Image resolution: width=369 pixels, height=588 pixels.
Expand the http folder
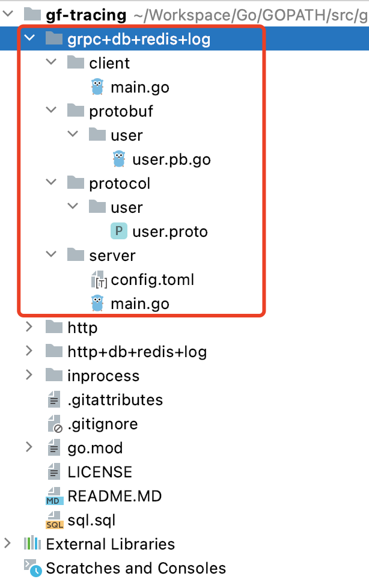click(29, 328)
